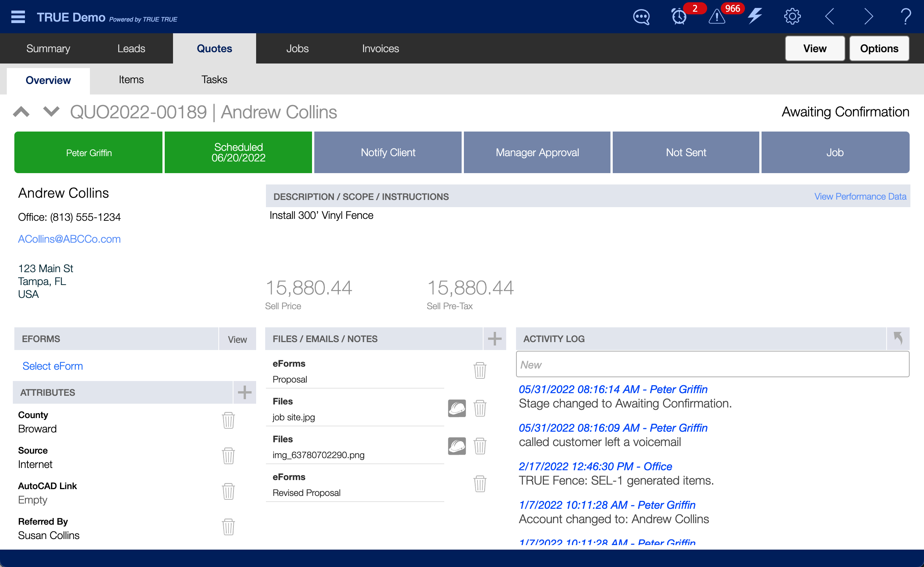This screenshot has height=567, width=924.
Task: Add a new file, email or note
Action: click(x=494, y=339)
